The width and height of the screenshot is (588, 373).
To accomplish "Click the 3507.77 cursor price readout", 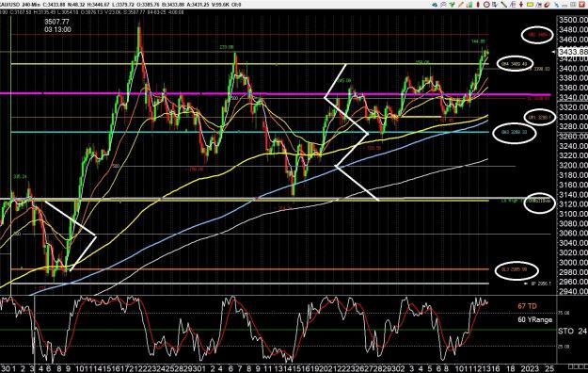I will 56,23.
